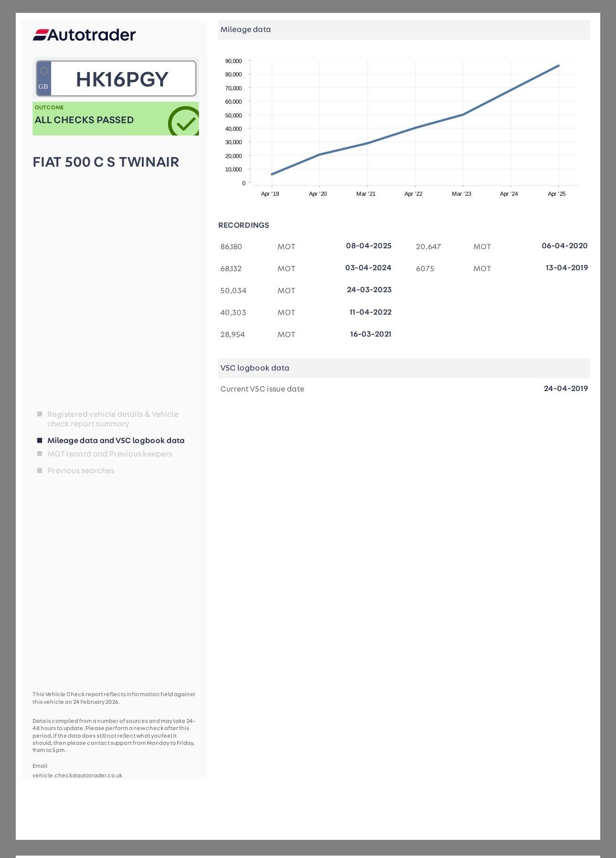This screenshot has width=616, height=858.
Task: Click the ALL CHECKS PASSED banner
Action: 84,120
